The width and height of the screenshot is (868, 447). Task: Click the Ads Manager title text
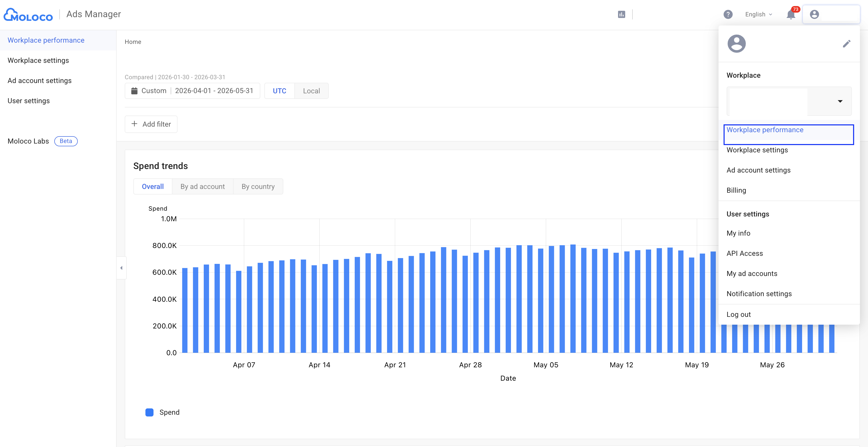tap(94, 14)
